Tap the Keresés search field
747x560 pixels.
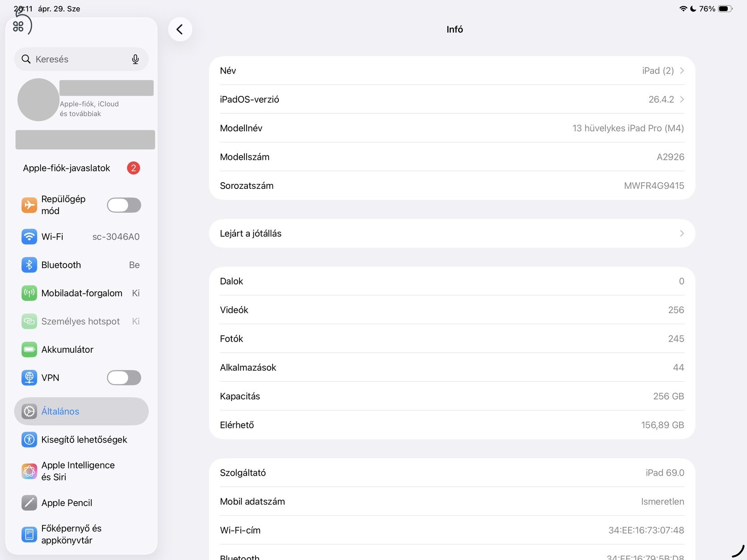81,59
